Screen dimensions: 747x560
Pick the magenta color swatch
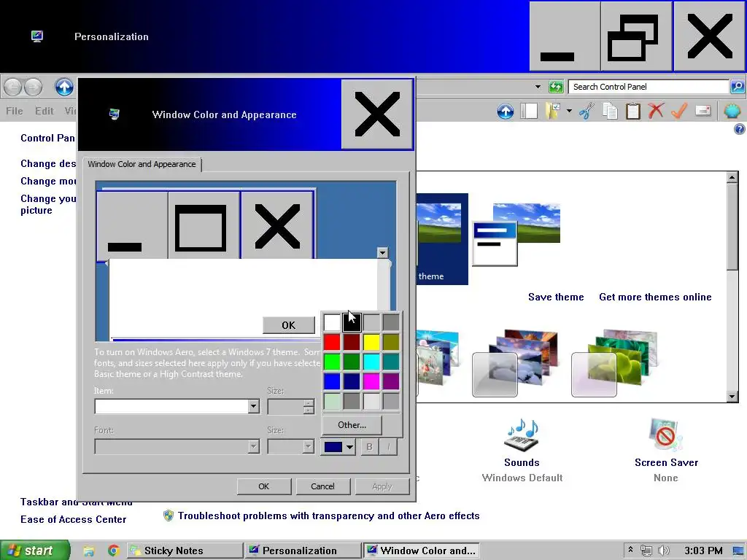371,381
